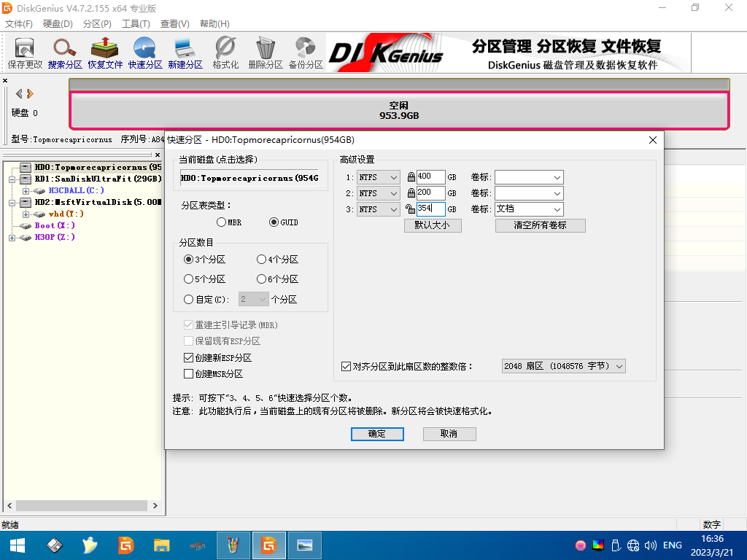Click the 保存更改 save changes toolbar icon

coord(25,52)
